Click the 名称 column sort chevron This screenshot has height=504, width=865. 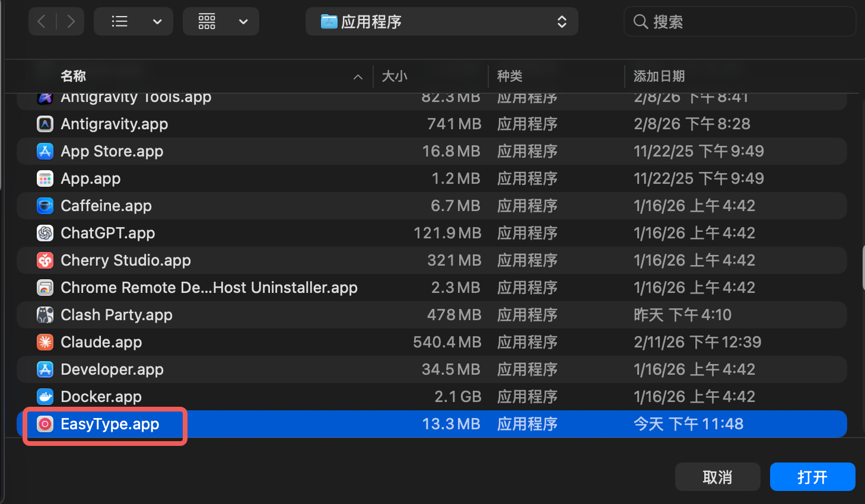click(358, 76)
